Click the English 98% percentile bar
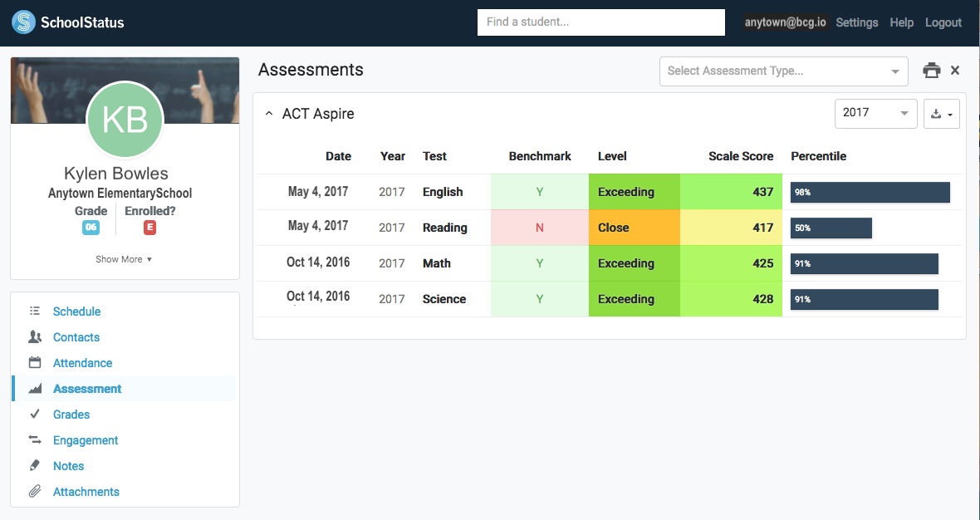The width and height of the screenshot is (980, 520). [870, 192]
